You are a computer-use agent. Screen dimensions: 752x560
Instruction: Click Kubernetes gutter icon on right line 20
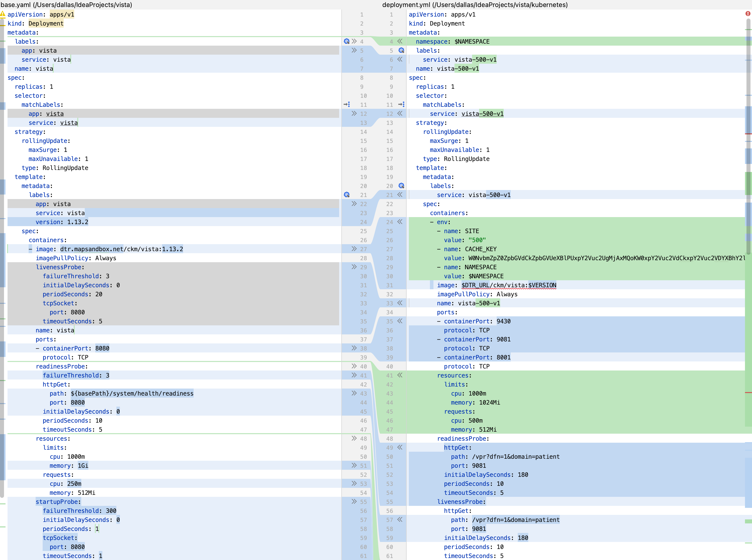click(x=401, y=186)
